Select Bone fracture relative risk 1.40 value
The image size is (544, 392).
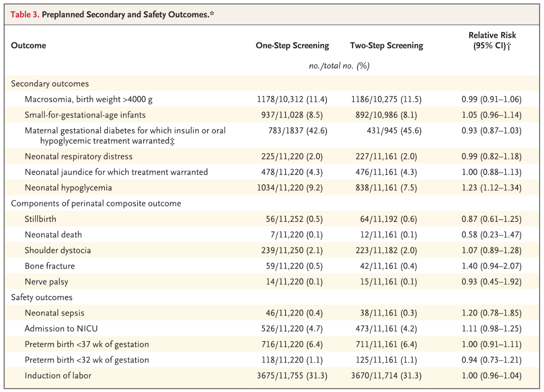(491, 266)
